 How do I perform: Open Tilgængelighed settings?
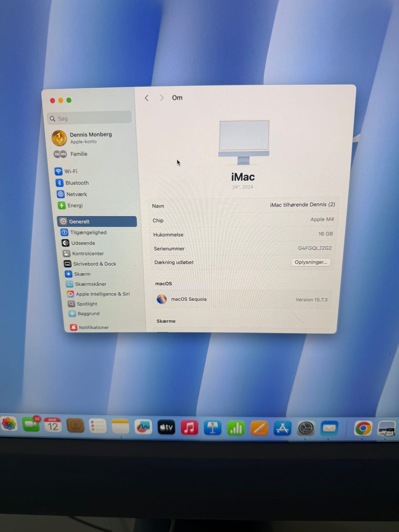point(84,232)
